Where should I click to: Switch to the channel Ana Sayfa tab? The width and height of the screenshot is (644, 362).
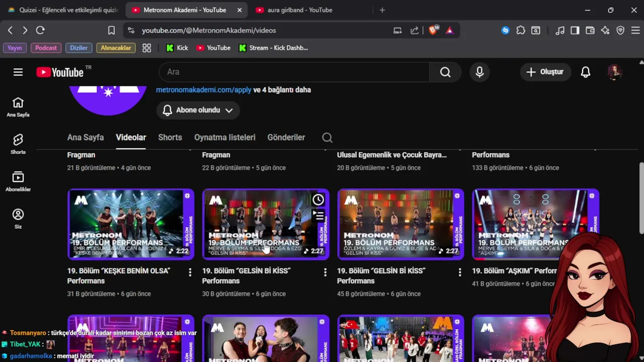tap(86, 137)
